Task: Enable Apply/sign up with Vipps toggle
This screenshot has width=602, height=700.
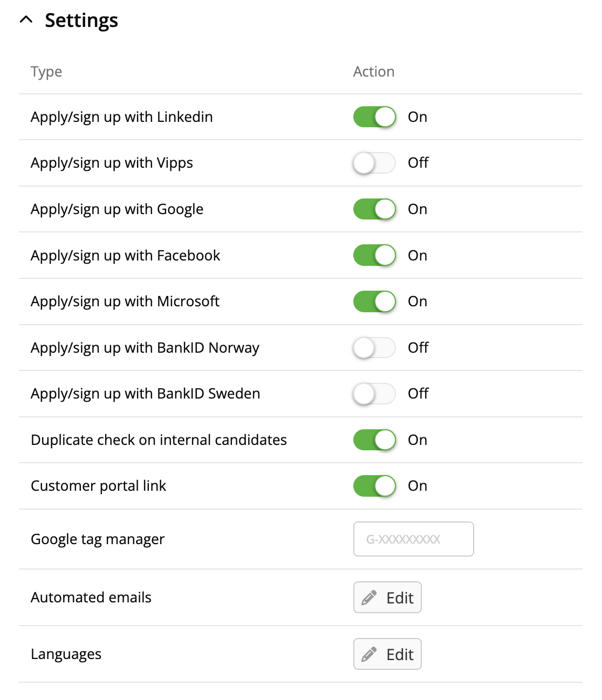Action: pyautogui.click(x=374, y=163)
